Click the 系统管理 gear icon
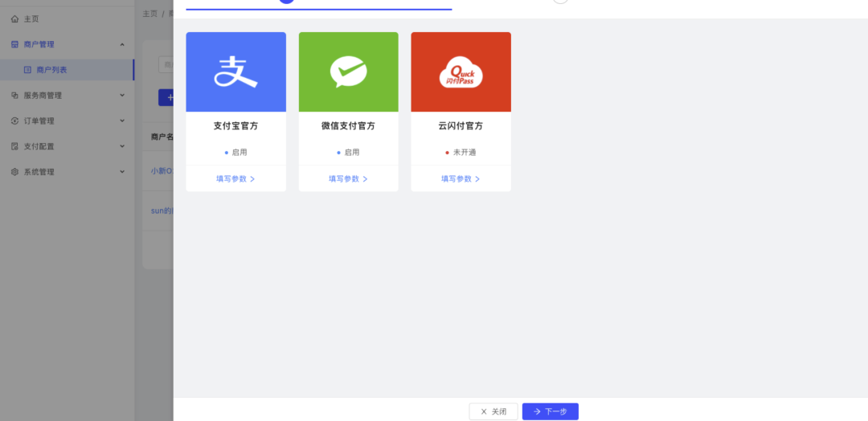868x421 pixels. 14,172
